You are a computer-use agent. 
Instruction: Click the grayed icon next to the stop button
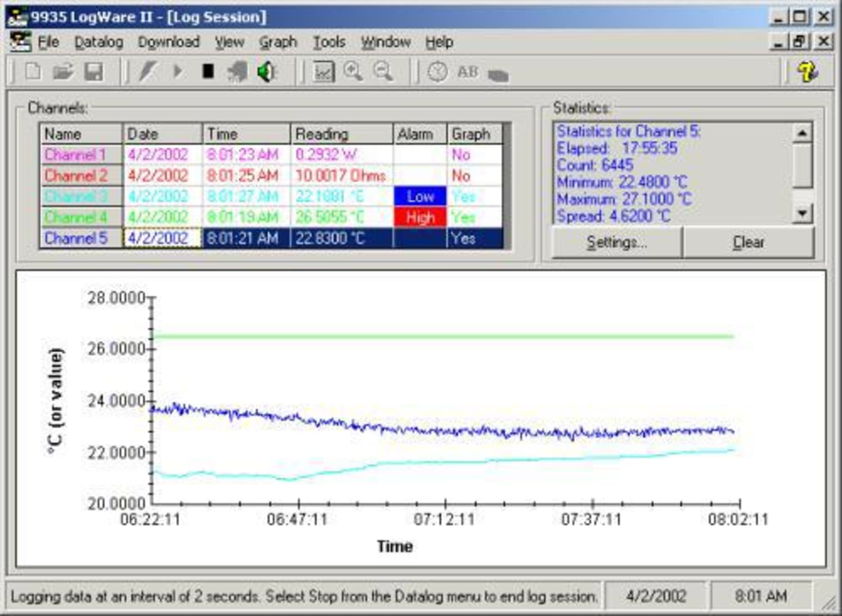click(237, 72)
